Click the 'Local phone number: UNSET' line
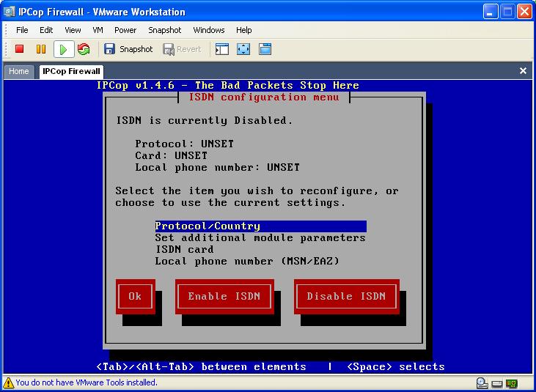The height and width of the screenshot is (392, 536). coord(218,167)
